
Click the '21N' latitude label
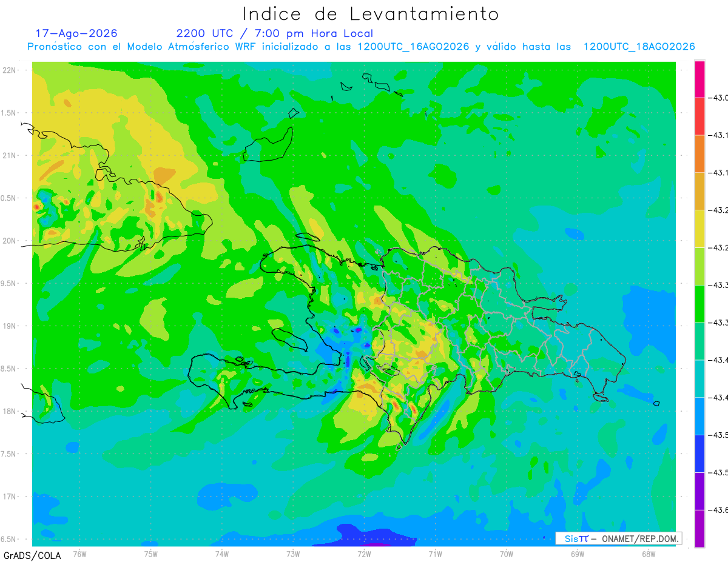tap(9, 155)
